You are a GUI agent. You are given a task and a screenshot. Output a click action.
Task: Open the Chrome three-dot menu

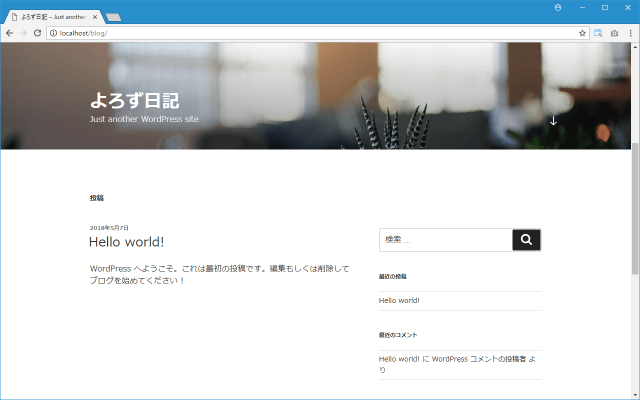(x=631, y=33)
